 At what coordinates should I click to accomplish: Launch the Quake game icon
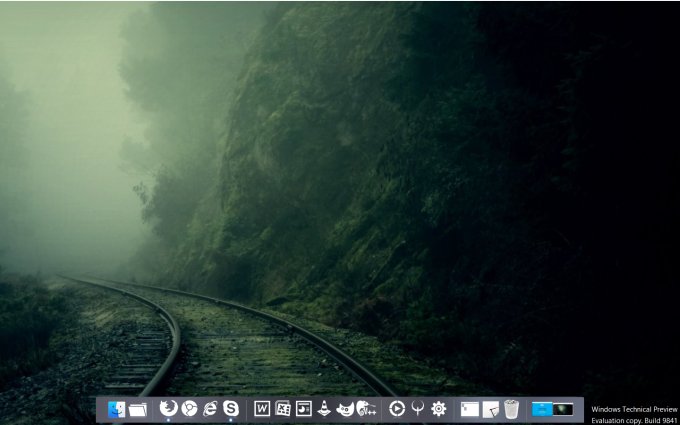(418, 408)
